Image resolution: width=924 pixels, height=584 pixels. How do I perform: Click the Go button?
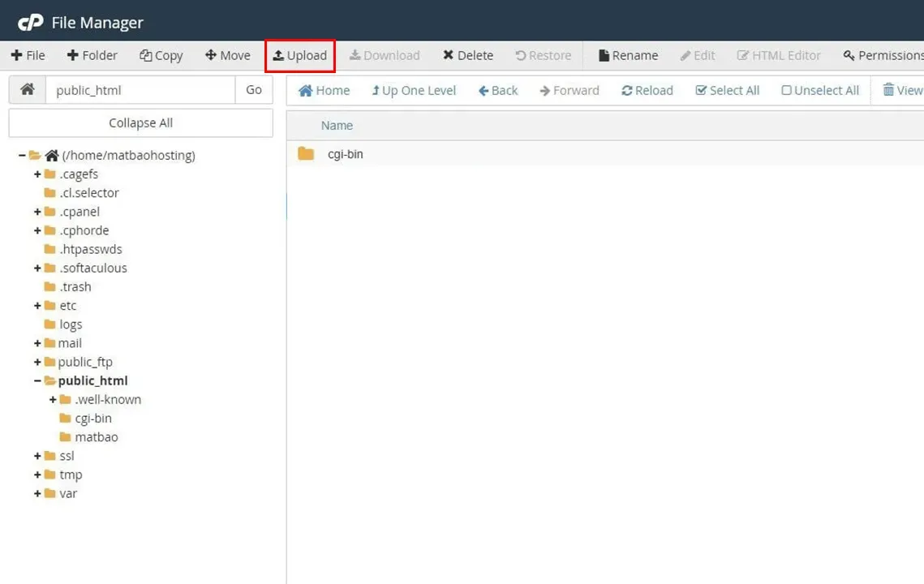(x=254, y=89)
